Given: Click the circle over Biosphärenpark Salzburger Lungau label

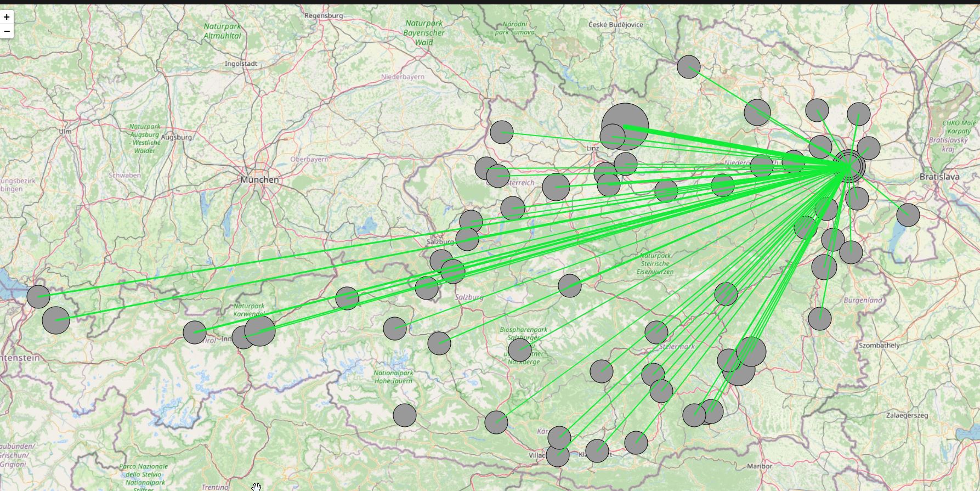Looking at the screenshot, I should click(520, 349).
